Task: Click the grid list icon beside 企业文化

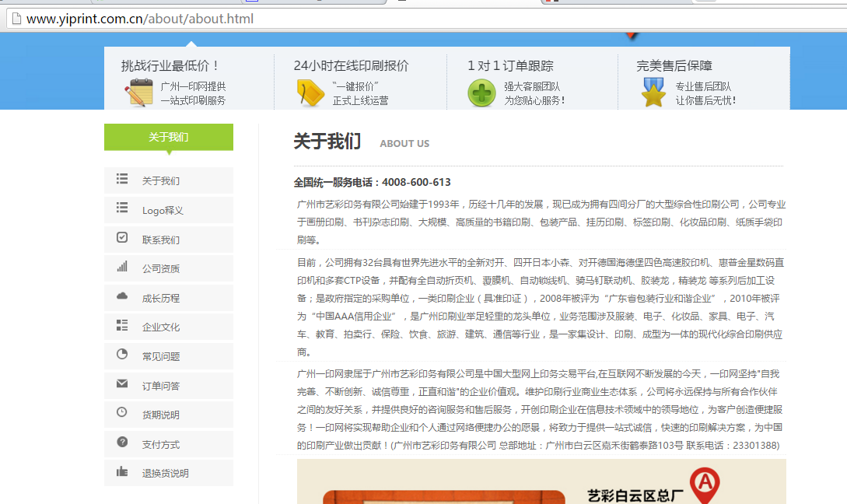Action: coord(122,324)
